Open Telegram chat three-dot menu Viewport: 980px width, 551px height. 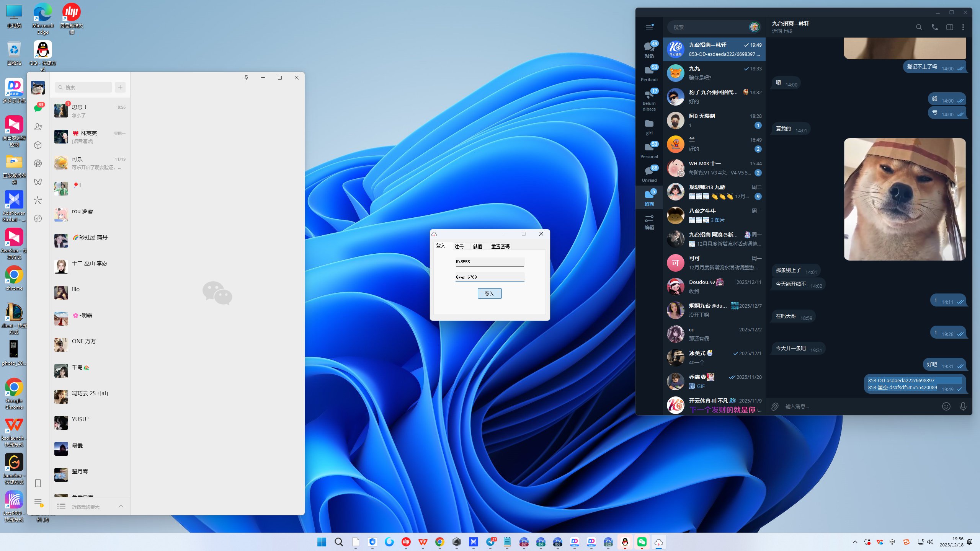(963, 27)
